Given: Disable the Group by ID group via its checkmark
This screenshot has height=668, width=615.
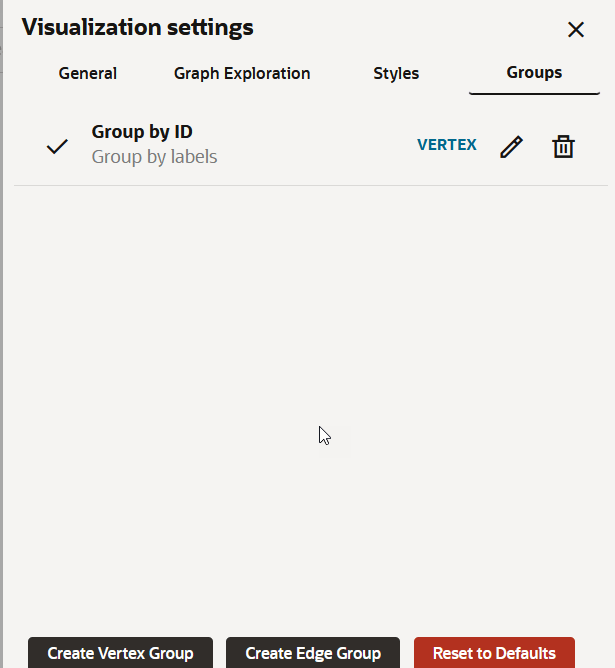Looking at the screenshot, I should (57, 147).
